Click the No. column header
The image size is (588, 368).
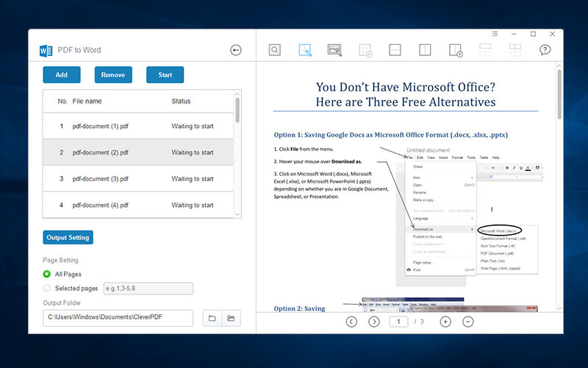click(62, 101)
